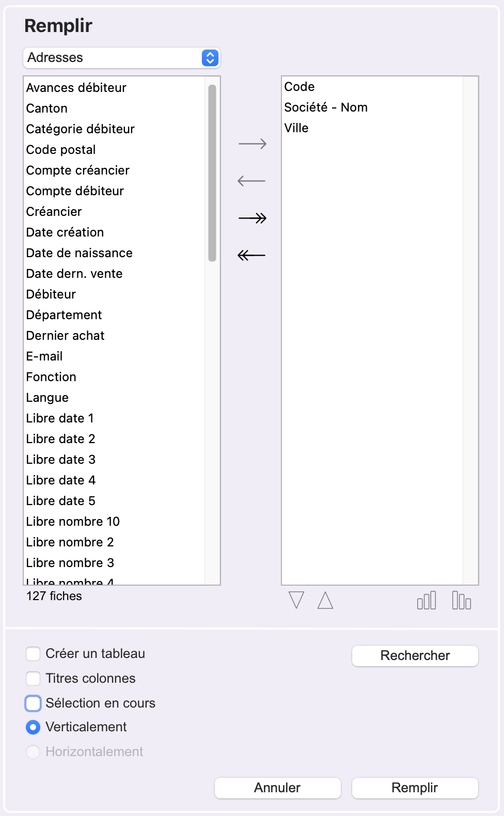Move selected field up with triangle icon
This screenshot has width=504, height=816.
click(325, 600)
